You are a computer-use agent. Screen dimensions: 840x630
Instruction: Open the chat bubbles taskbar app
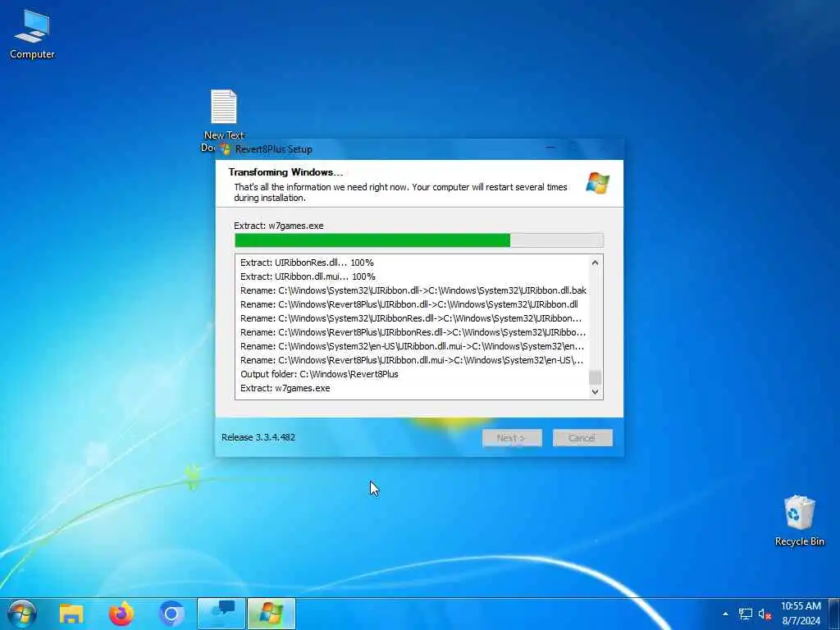(x=221, y=614)
